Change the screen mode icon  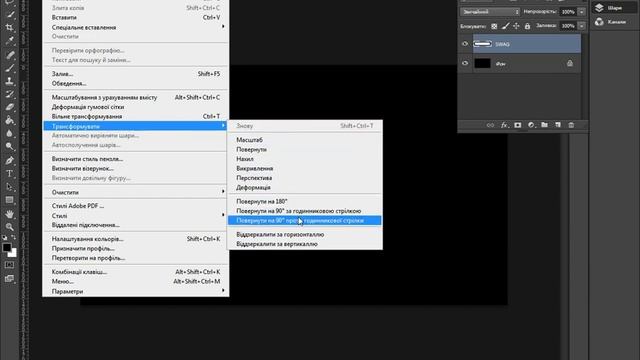9,279
